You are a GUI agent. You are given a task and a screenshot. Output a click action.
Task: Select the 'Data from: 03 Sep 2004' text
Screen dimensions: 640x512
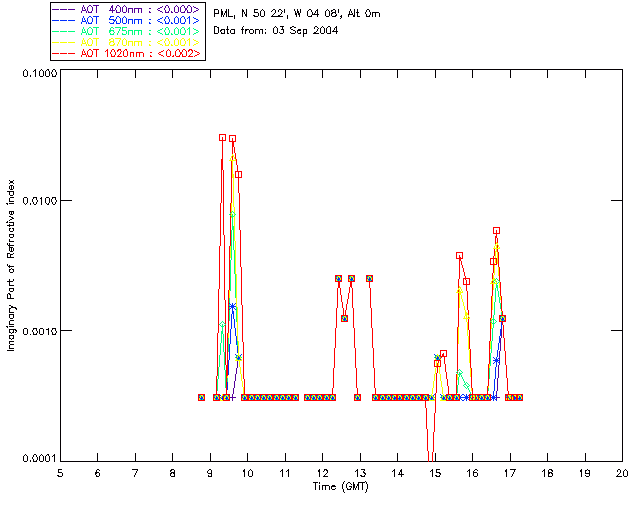[276, 31]
